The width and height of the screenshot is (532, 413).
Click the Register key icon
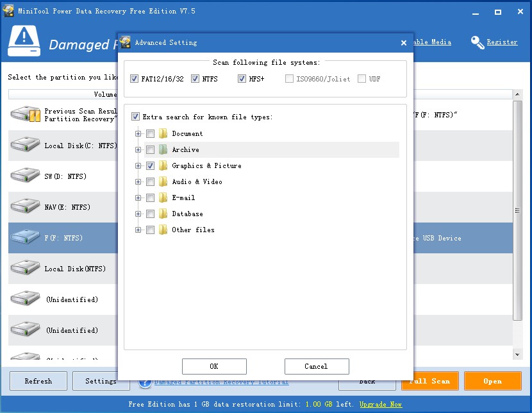coord(478,42)
